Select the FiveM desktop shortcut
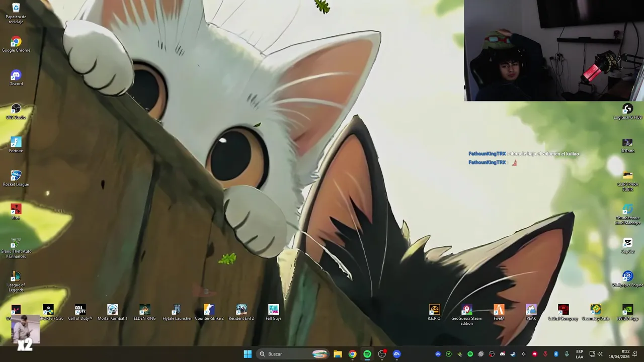 pyautogui.click(x=499, y=313)
